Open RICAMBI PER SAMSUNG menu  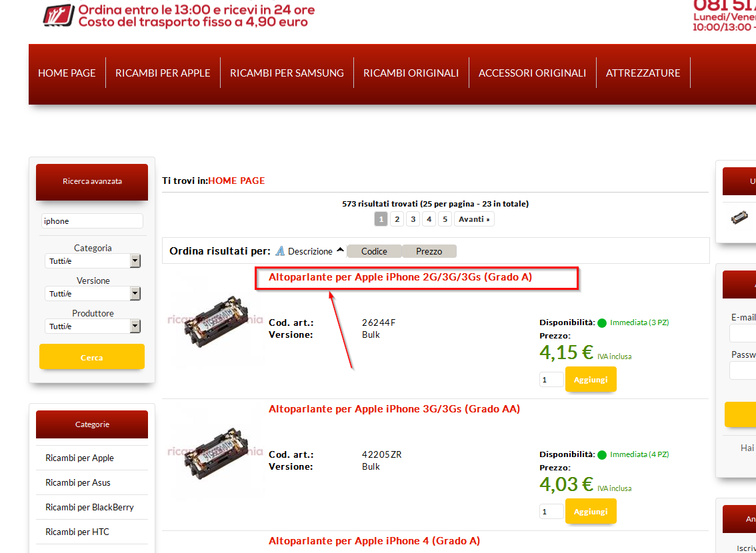coord(287,73)
